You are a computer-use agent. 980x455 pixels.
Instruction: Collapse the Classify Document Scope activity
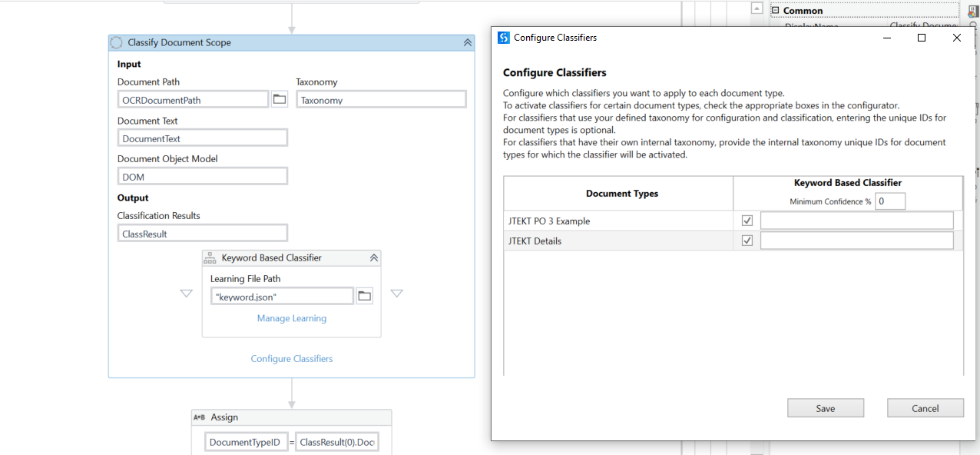(468, 43)
